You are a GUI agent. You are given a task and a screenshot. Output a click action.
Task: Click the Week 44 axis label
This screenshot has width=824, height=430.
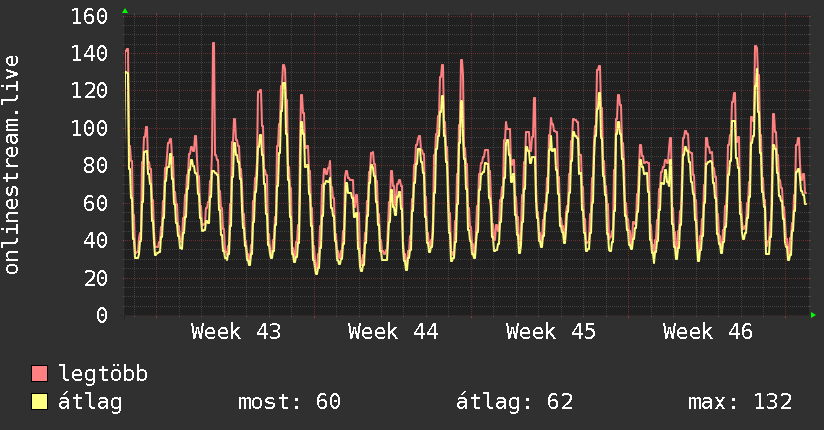(x=393, y=332)
